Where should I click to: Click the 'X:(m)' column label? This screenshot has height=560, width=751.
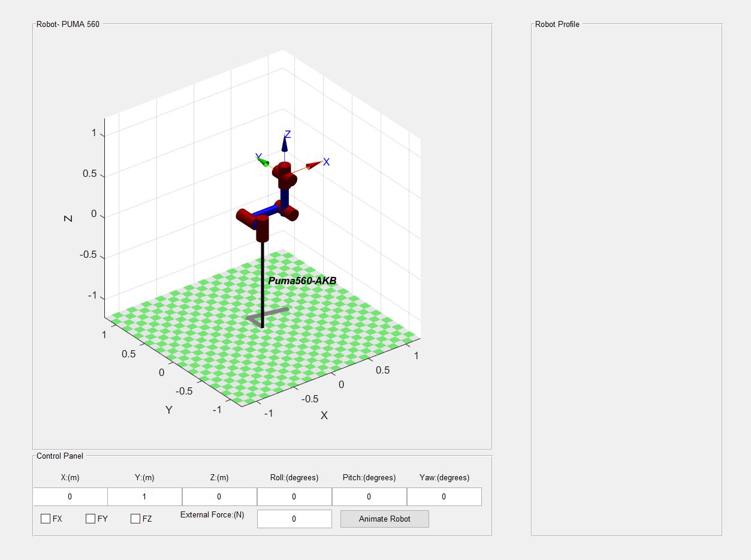click(70, 478)
